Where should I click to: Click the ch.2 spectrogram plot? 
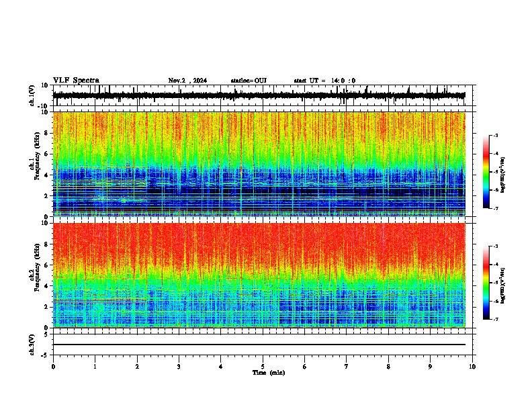pyautogui.click(x=259, y=275)
